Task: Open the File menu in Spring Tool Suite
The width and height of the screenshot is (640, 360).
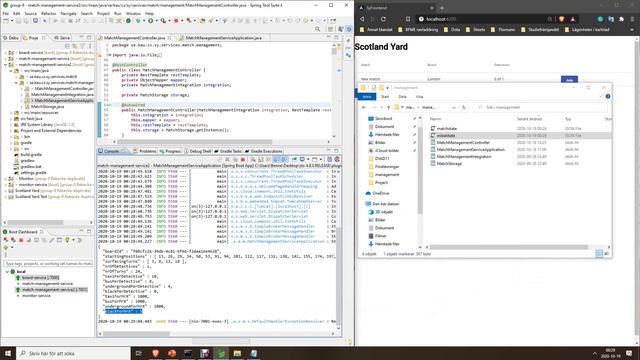Action: 6,13
